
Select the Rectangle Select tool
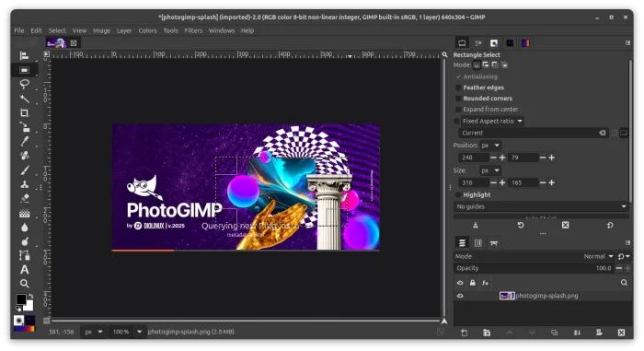tap(24, 70)
